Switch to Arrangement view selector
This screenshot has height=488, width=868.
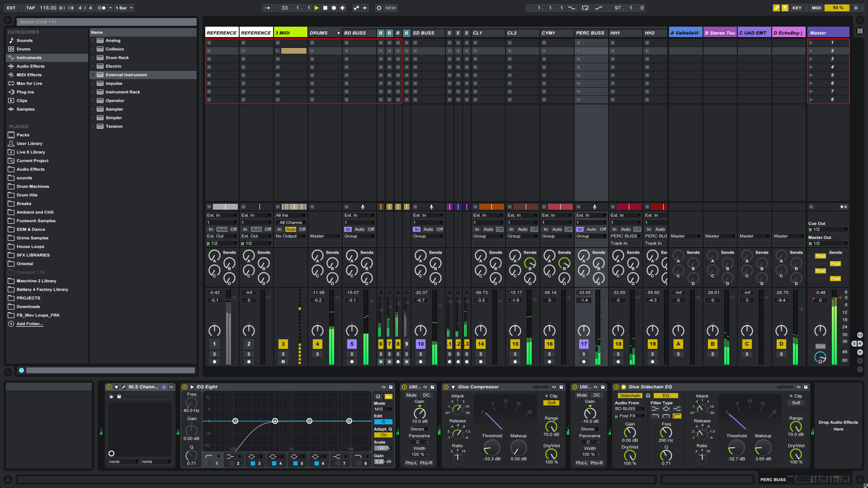pyautogui.click(x=860, y=20)
